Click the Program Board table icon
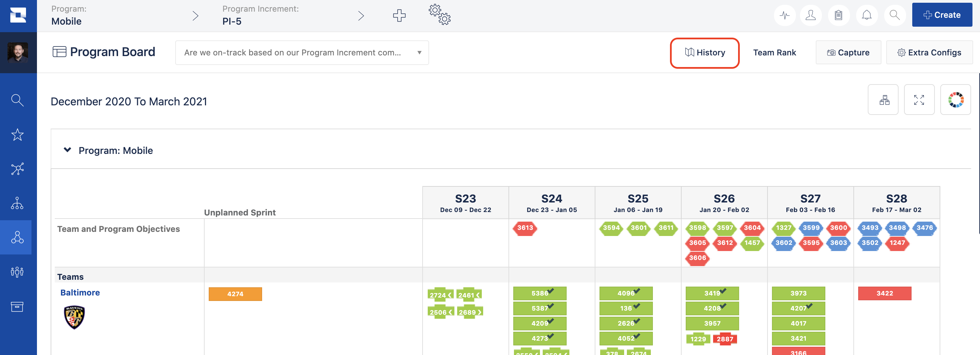 [59, 52]
